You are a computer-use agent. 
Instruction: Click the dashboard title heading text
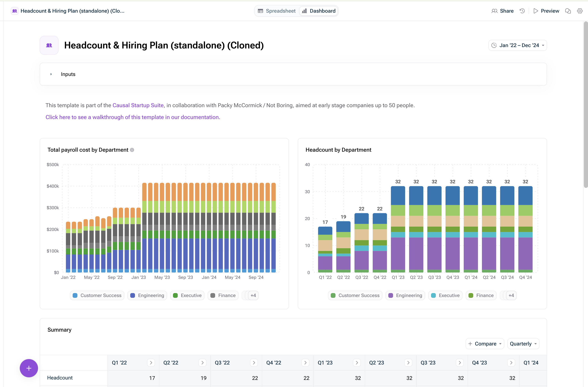(x=164, y=45)
